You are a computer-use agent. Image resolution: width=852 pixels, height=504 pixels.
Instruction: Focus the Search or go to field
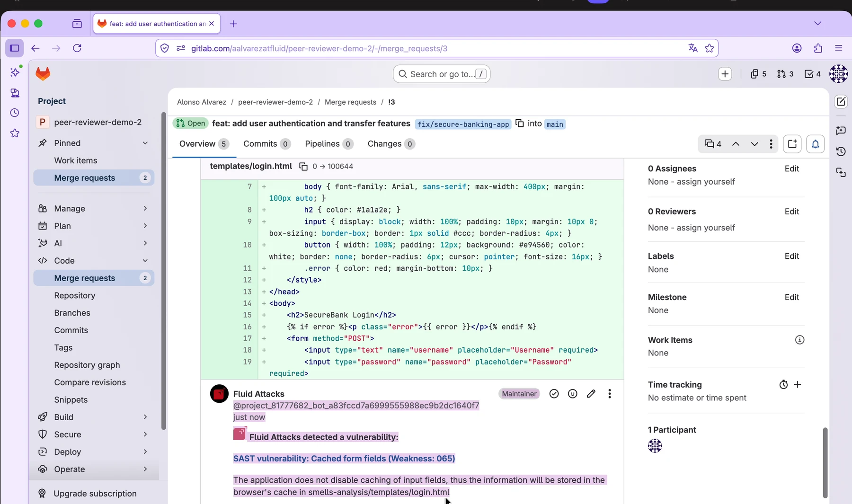pos(442,74)
